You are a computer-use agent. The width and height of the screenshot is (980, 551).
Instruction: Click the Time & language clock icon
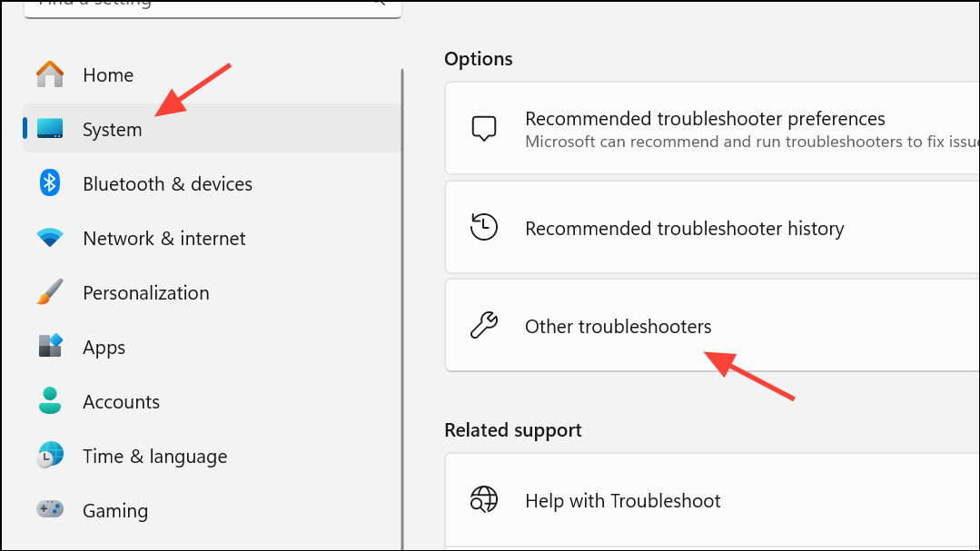50,456
